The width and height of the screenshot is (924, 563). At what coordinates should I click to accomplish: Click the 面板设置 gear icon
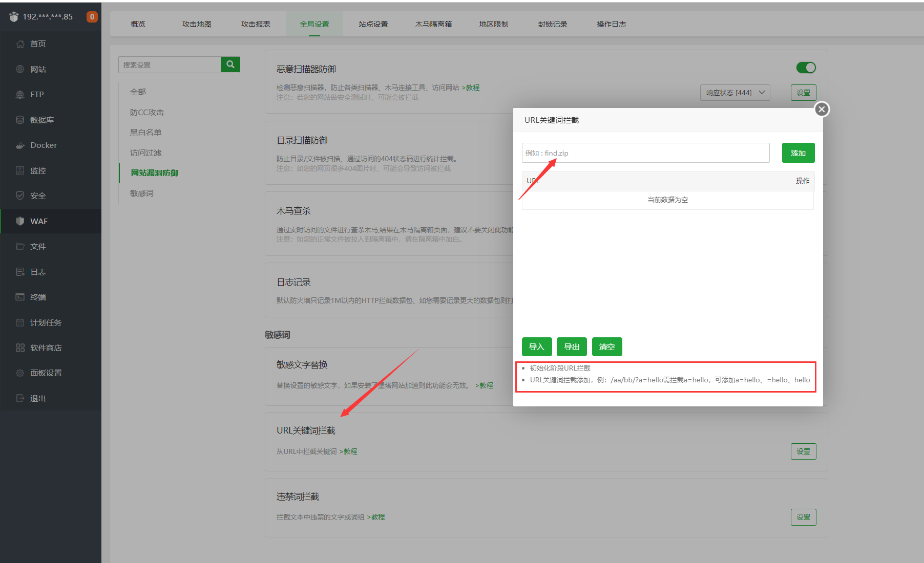(x=20, y=373)
